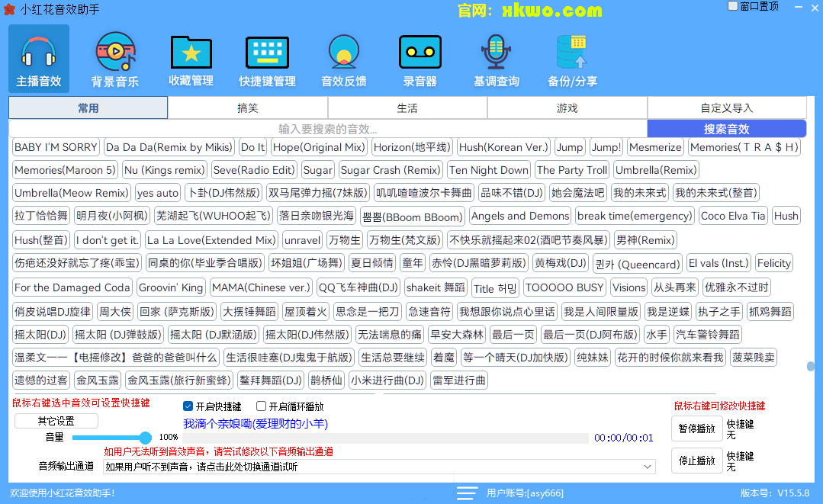This screenshot has height=504, width=823.
Task: Open the 游戏 sound category tab
Action: pos(567,107)
